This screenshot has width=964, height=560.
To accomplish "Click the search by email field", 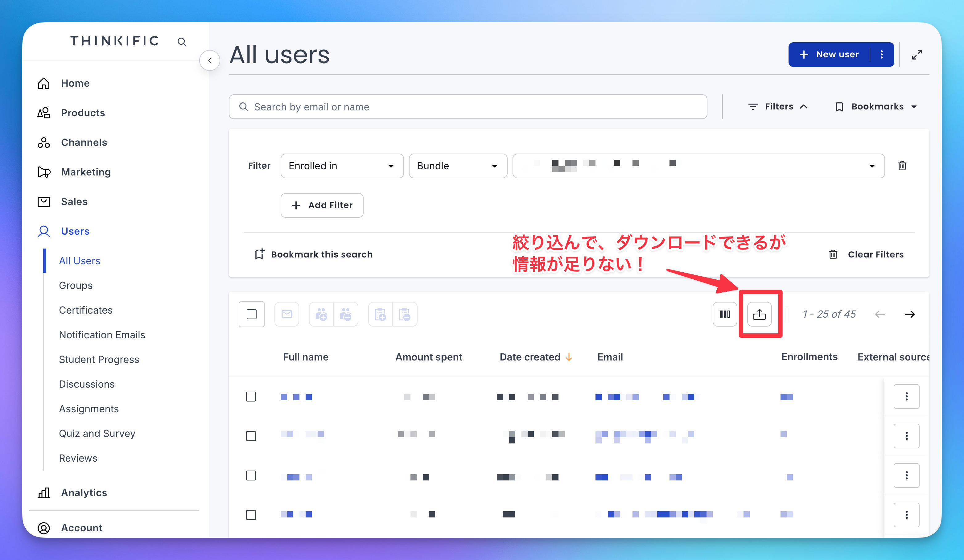I will click(x=468, y=107).
